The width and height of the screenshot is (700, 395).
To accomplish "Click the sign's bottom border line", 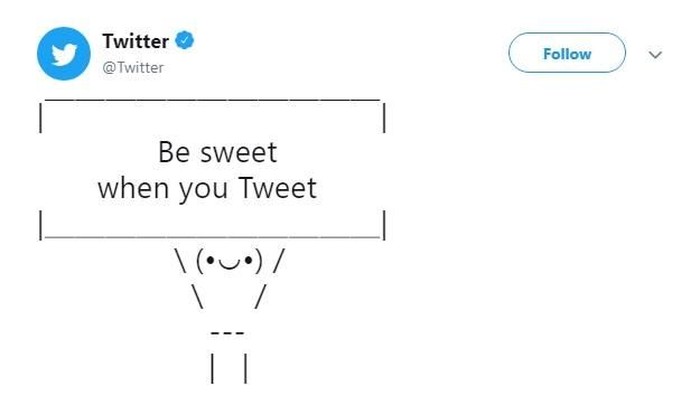I will click(212, 237).
